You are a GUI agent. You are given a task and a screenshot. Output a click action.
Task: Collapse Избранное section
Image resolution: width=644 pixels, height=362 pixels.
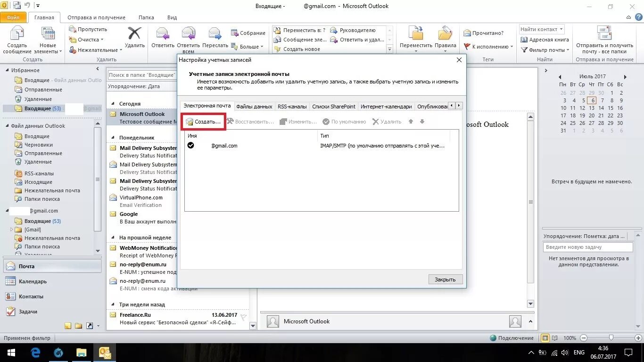click(7, 70)
